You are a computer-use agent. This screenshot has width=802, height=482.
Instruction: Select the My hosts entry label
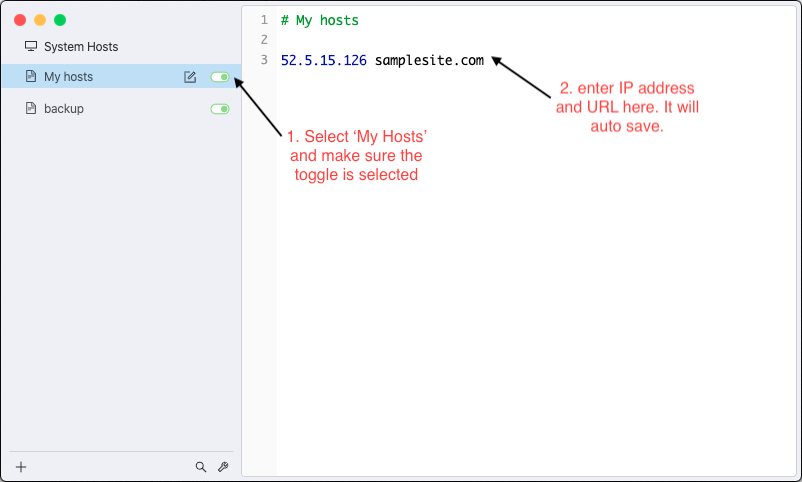coord(68,77)
